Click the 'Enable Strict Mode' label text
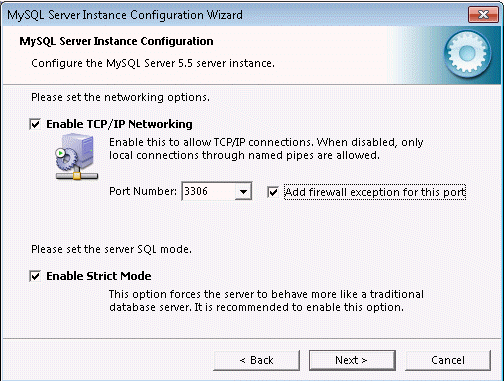The width and height of the screenshot is (504, 381). [x=99, y=276]
